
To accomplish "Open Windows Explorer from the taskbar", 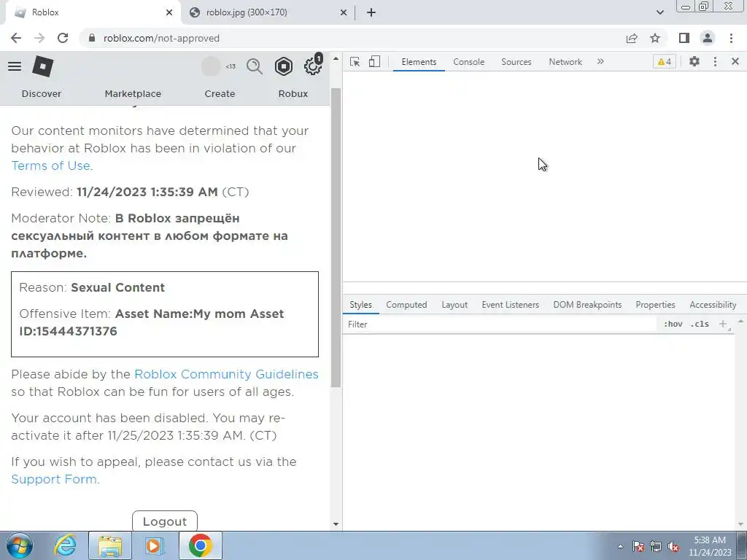I will 110,545.
